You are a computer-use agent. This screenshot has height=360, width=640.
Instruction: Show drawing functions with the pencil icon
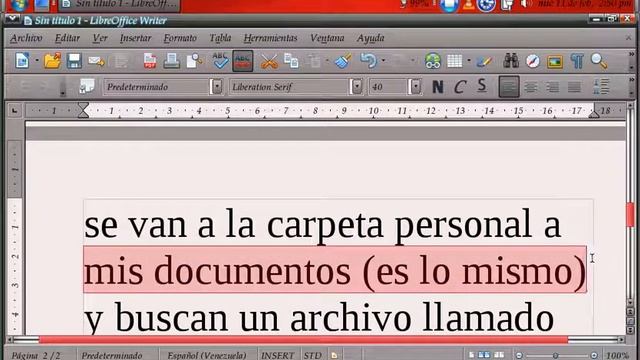pos(484,61)
